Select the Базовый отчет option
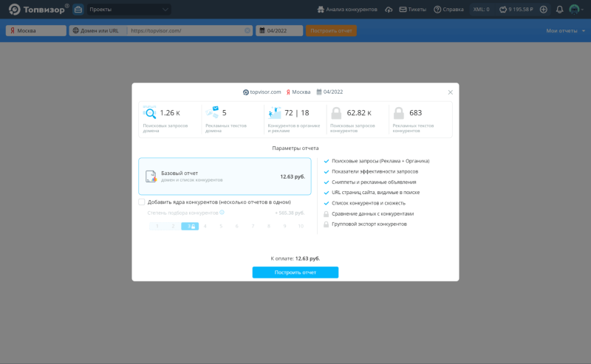This screenshot has width=591, height=364. point(225,176)
